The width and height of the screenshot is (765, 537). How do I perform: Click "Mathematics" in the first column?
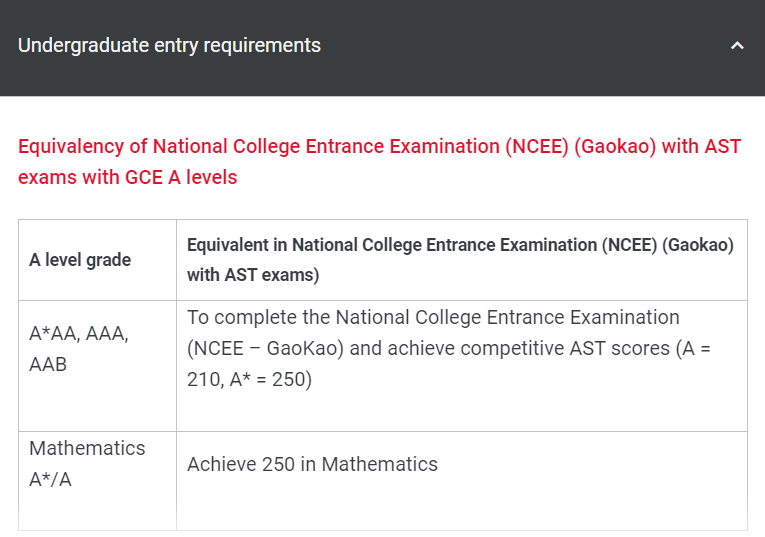click(87, 448)
